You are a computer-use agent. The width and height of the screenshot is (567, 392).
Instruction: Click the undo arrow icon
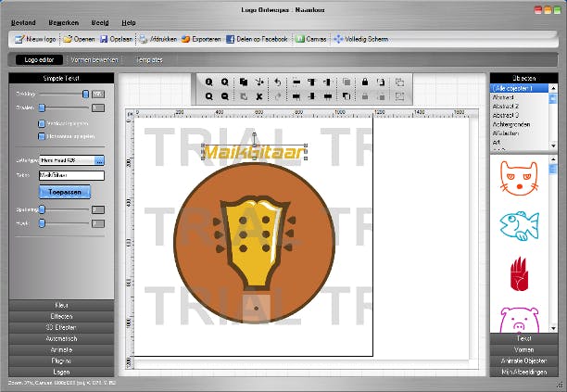(x=278, y=82)
